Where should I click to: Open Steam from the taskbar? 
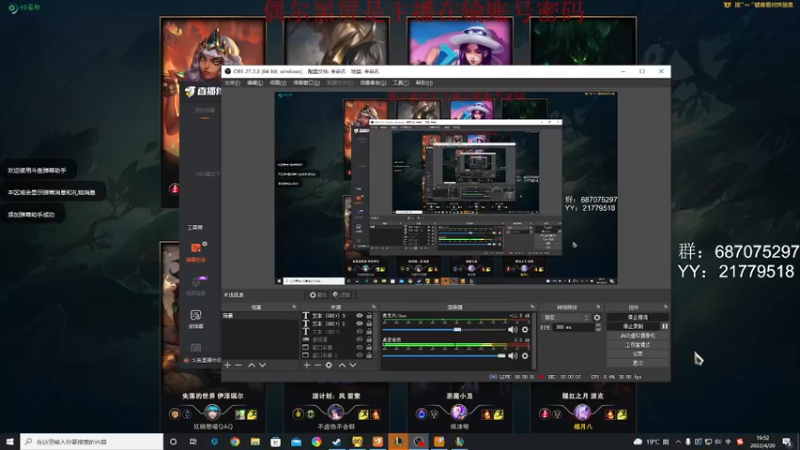(x=337, y=441)
